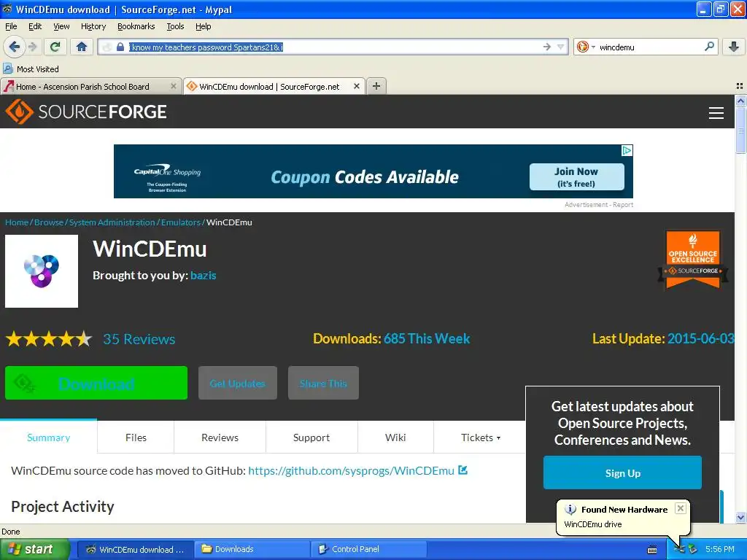Select the Support tab
747x560 pixels.
click(311, 437)
